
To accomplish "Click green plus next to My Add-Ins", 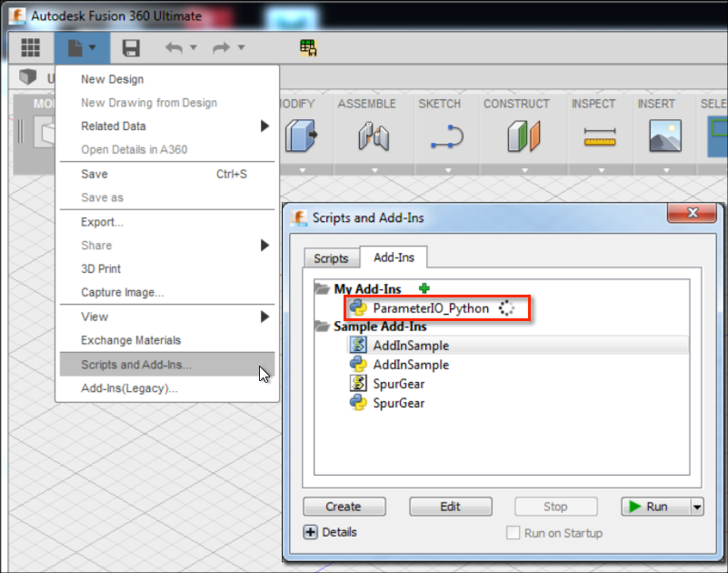I will [x=424, y=288].
